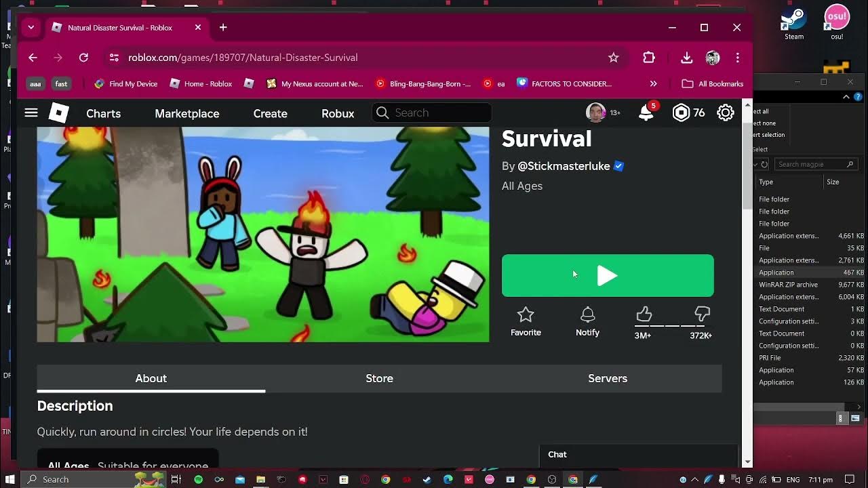
Task: Open the Robux page
Action: pos(338,113)
